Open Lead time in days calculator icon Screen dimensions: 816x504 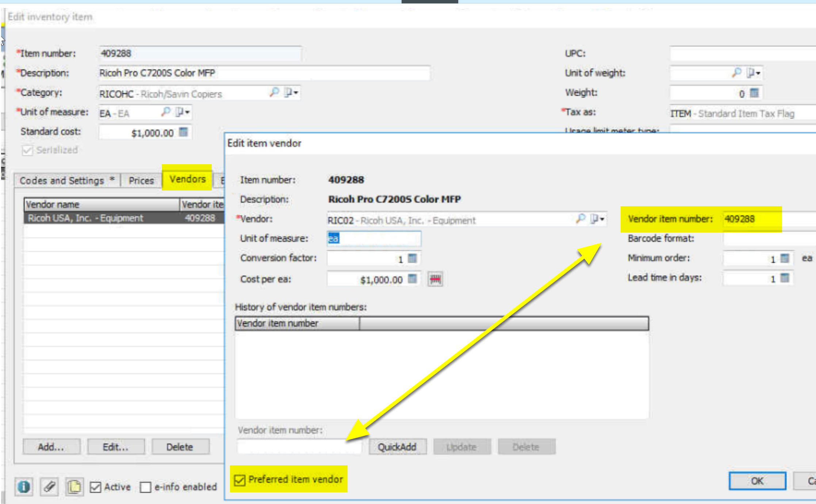point(785,278)
